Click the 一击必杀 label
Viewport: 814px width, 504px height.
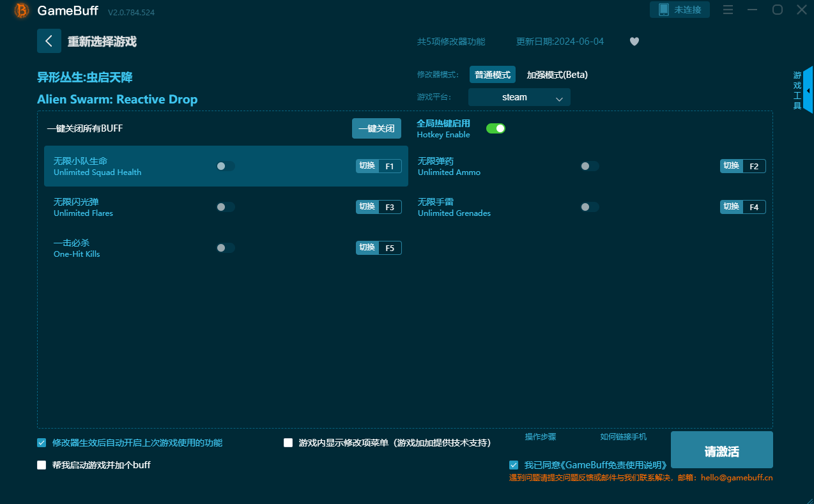72,243
